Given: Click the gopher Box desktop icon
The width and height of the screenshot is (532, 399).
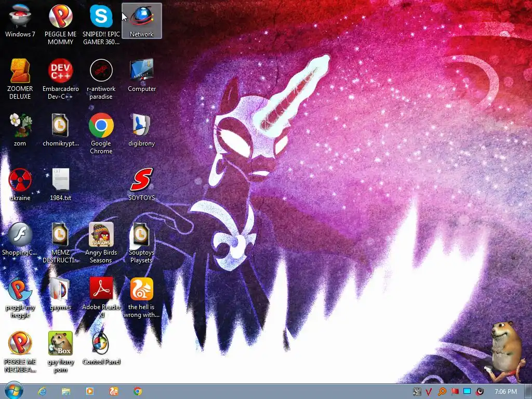Looking at the screenshot, I should (x=60, y=352).
